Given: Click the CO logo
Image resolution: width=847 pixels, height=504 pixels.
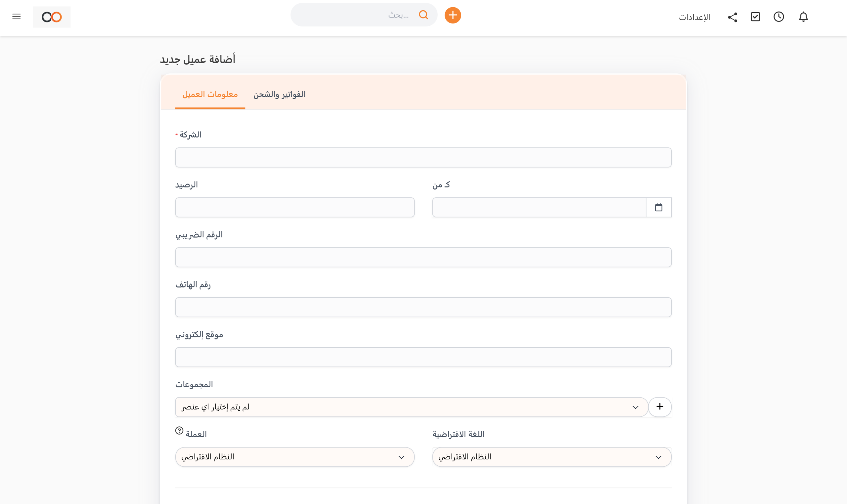Looking at the screenshot, I should click(52, 17).
